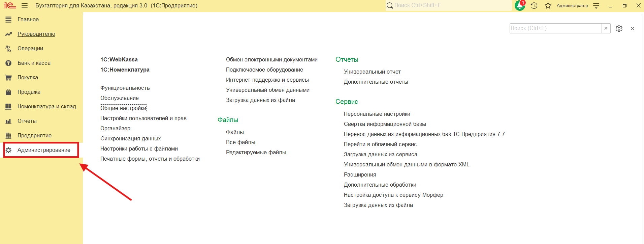The height and width of the screenshot is (244, 644).
Task: Open Дополнительные отчеты link
Action: (x=376, y=82)
